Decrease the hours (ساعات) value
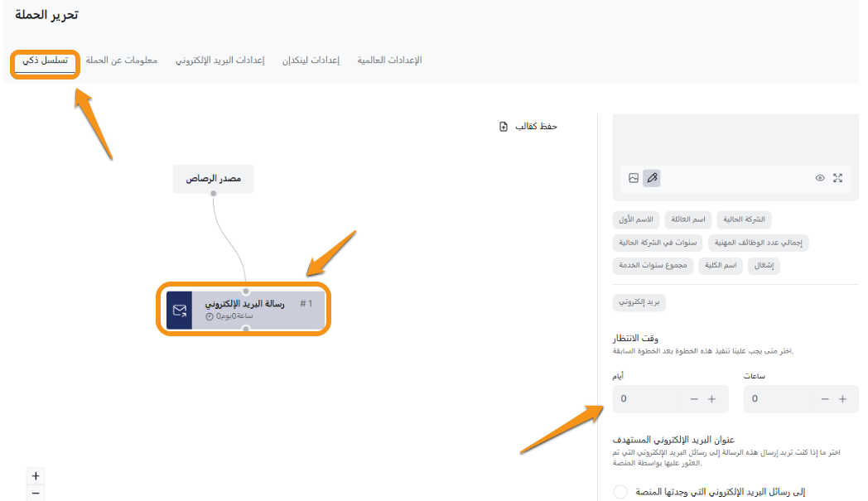The height and width of the screenshot is (501, 868). pyautogui.click(x=825, y=399)
